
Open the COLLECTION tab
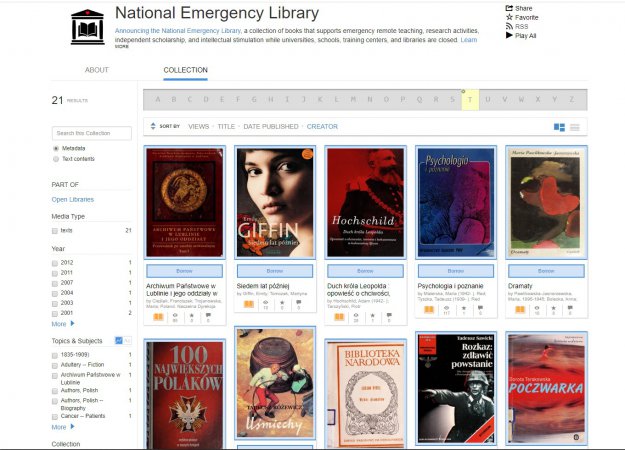point(185,70)
